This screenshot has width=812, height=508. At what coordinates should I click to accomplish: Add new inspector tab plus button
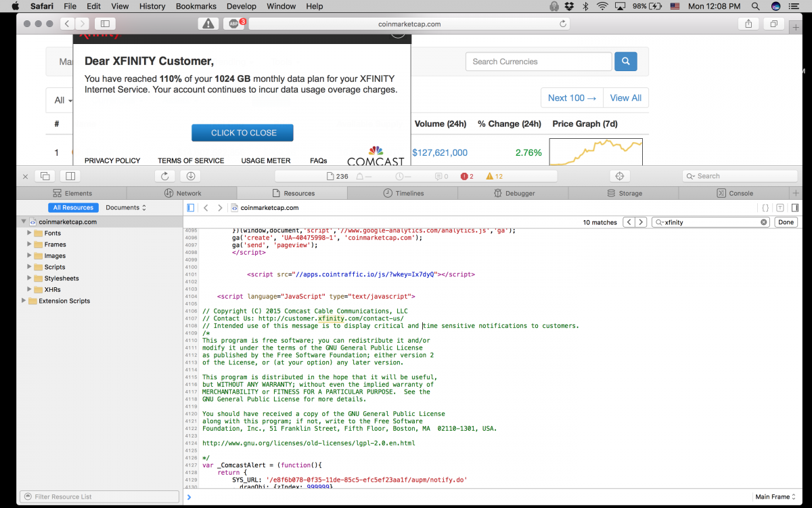[x=796, y=193]
